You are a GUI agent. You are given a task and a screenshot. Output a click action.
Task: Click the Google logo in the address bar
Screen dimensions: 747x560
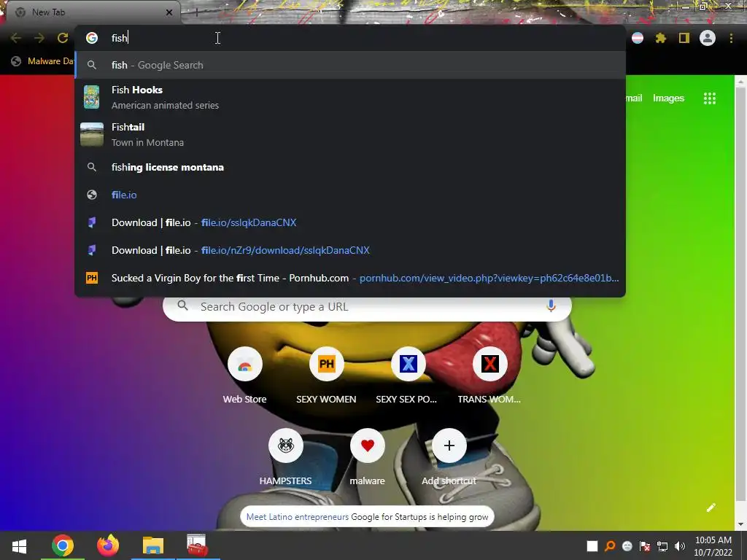pyautogui.click(x=92, y=38)
